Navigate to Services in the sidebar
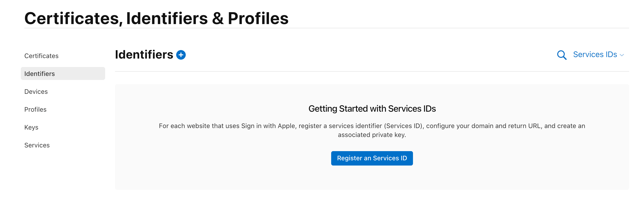Viewport: 644px width, 202px height. pos(37,145)
